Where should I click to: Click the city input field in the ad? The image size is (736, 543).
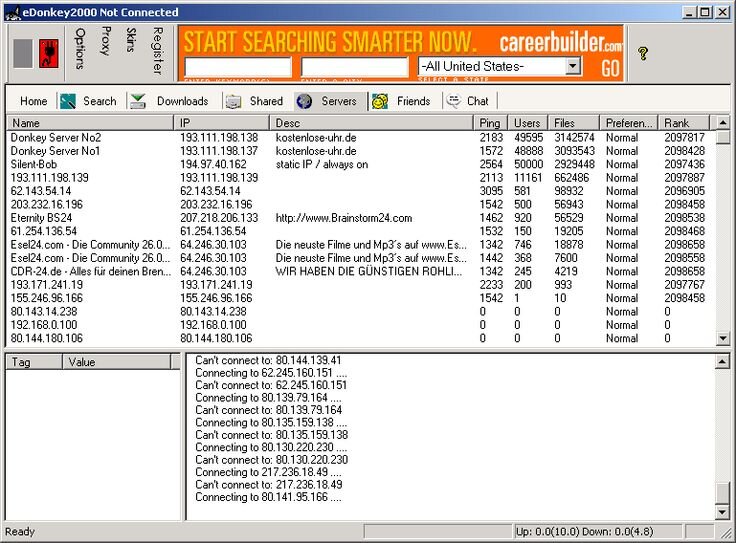[354, 67]
